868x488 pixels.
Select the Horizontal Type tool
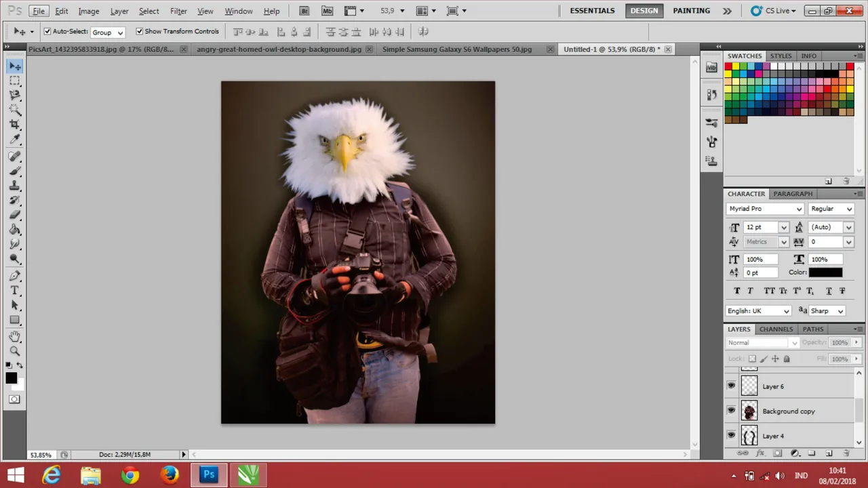tap(15, 291)
